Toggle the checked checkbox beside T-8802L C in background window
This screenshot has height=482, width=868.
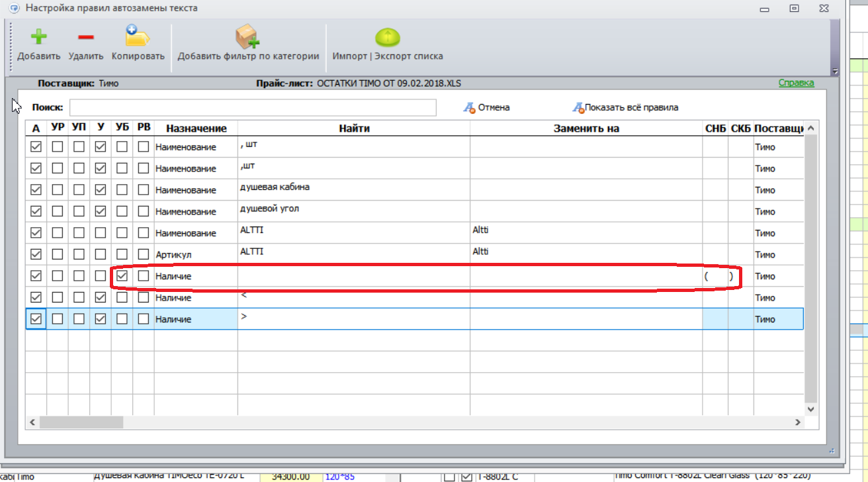(x=466, y=477)
